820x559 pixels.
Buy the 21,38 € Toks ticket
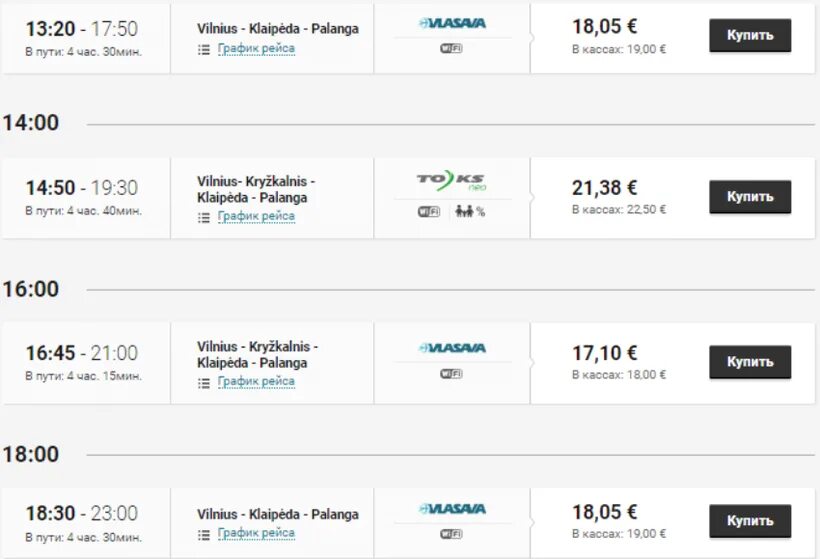(750, 197)
